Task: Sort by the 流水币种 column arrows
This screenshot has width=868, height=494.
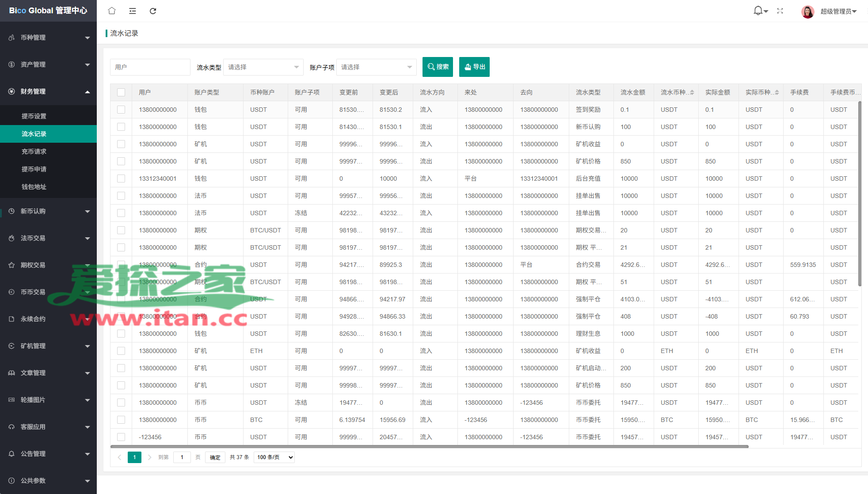Action: pos(692,92)
